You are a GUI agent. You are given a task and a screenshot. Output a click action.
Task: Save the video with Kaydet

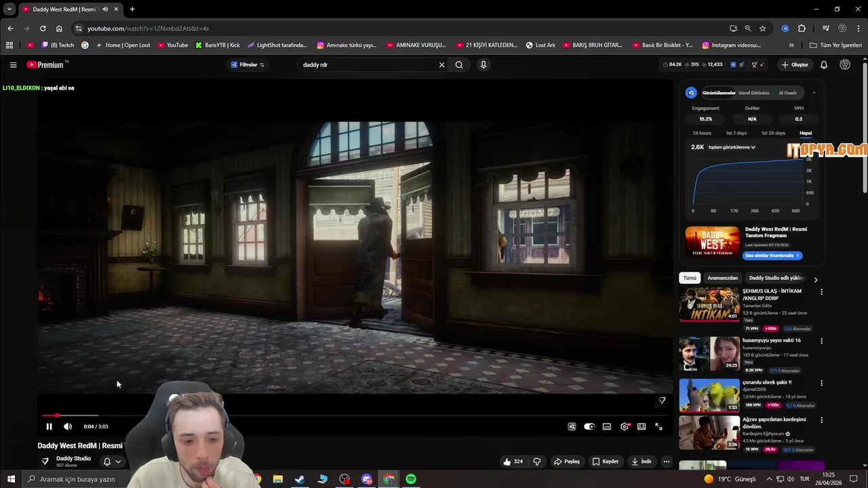click(x=606, y=462)
